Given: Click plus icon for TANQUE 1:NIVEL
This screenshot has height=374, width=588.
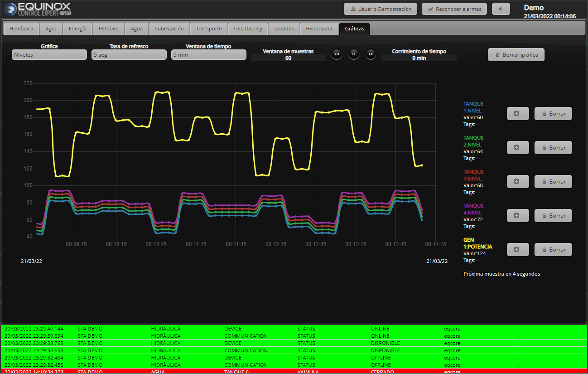Looking at the screenshot, I should click(518, 114).
